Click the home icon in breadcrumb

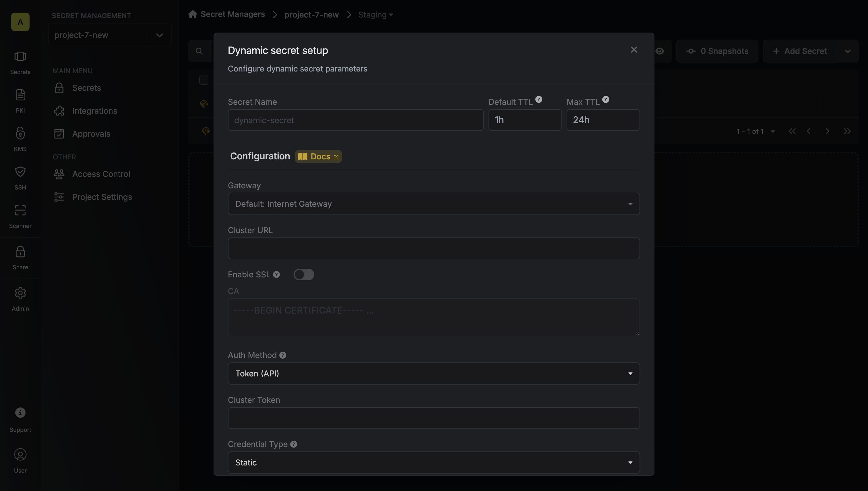tap(193, 14)
